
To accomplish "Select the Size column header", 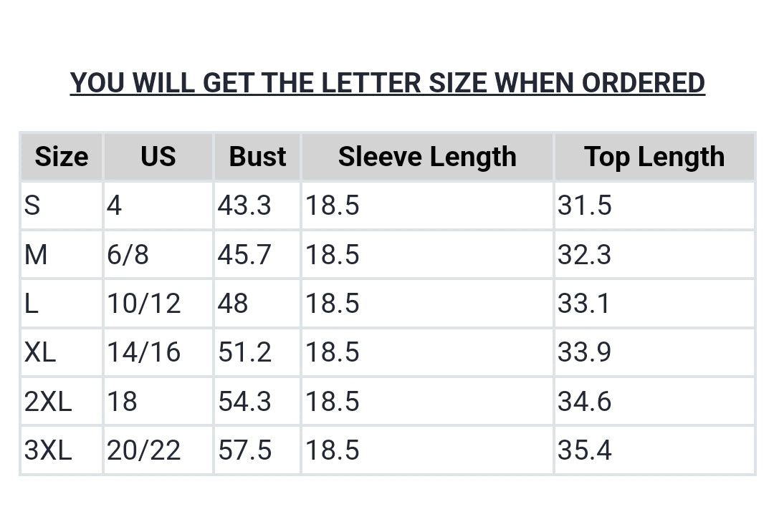I will point(62,157).
